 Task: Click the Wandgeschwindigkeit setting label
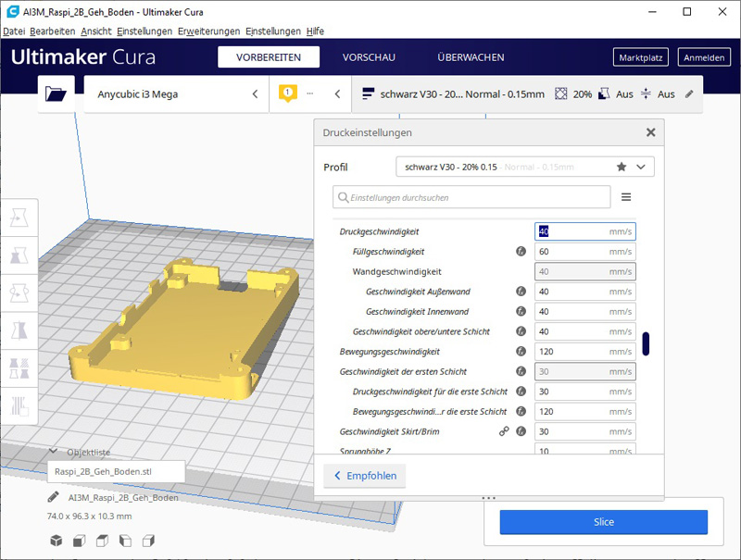397,271
